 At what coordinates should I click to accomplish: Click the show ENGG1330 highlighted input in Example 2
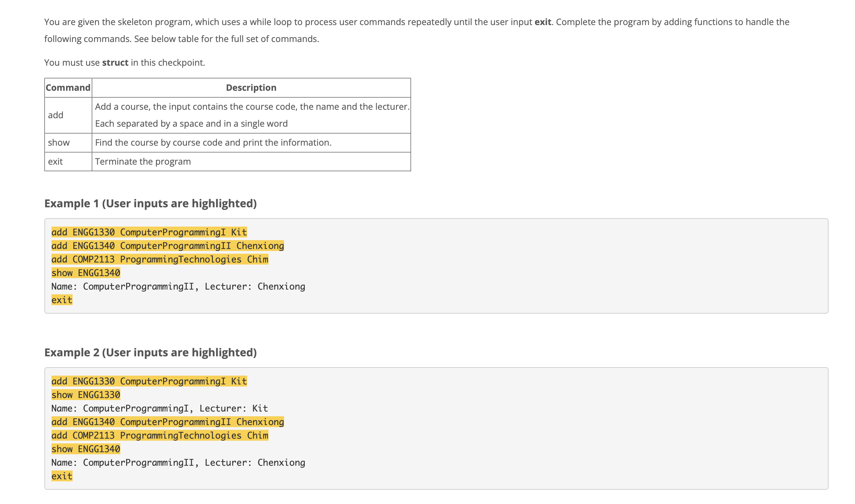(x=86, y=395)
